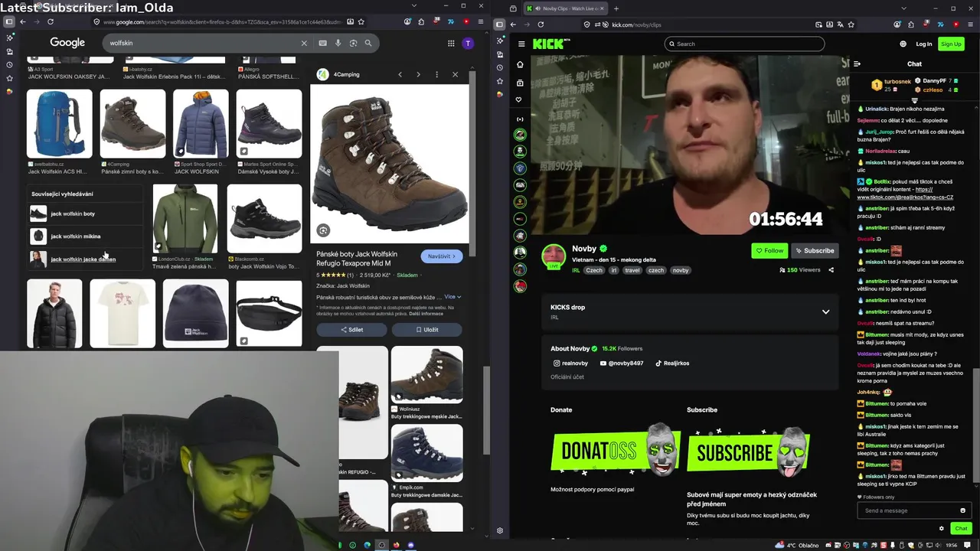Follow the Novby channel
This screenshot has width=980, height=551.
click(x=769, y=250)
